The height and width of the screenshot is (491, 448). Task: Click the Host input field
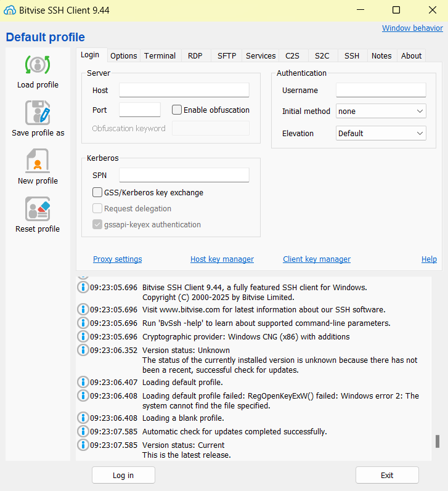[184, 90]
